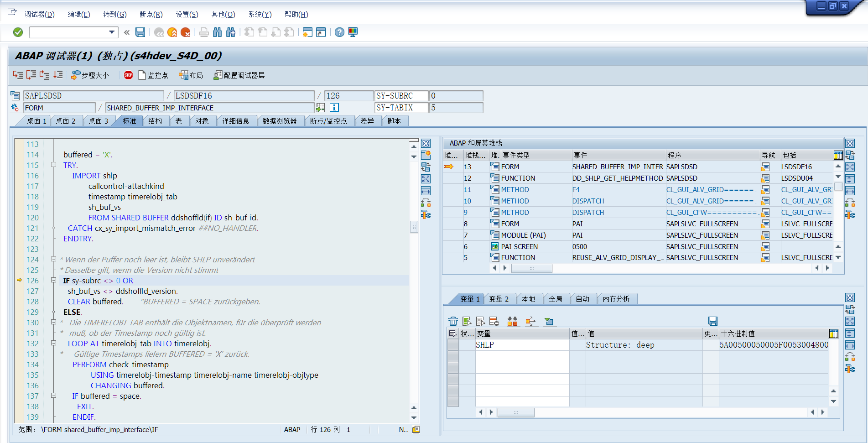Save variable list with the diskette icon
The width and height of the screenshot is (868, 443).
tap(712, 321)
